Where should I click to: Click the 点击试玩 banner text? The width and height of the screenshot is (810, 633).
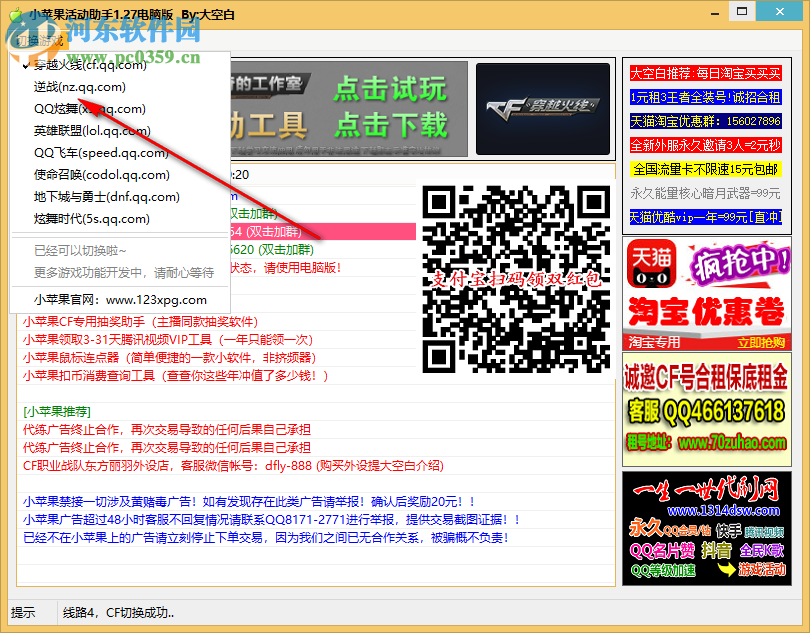pos(390,89)
